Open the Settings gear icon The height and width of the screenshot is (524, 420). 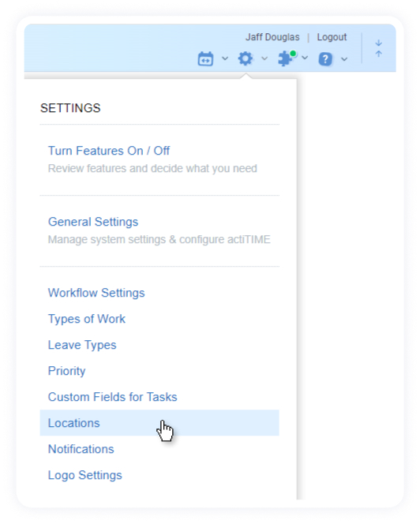(x=246, y=58)
